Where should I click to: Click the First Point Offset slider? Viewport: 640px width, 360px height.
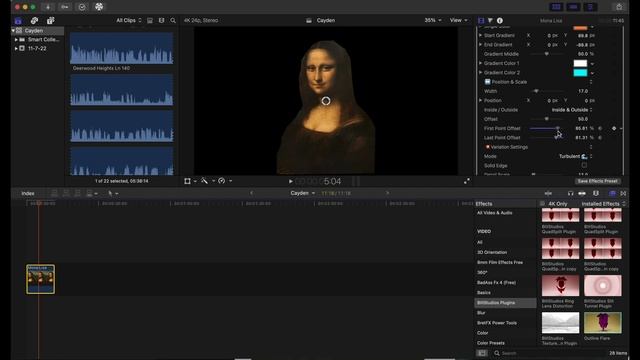pos(546,129)
